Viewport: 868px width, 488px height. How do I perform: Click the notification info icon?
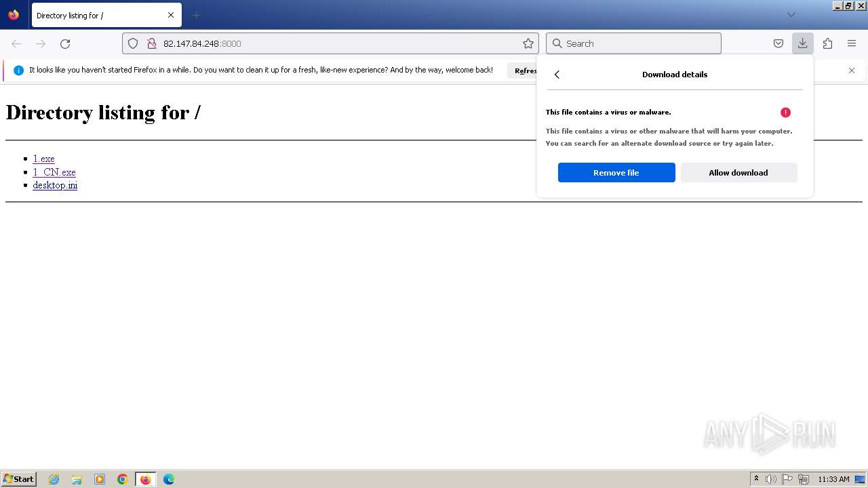pyautogui.click(x=18, y=70)
